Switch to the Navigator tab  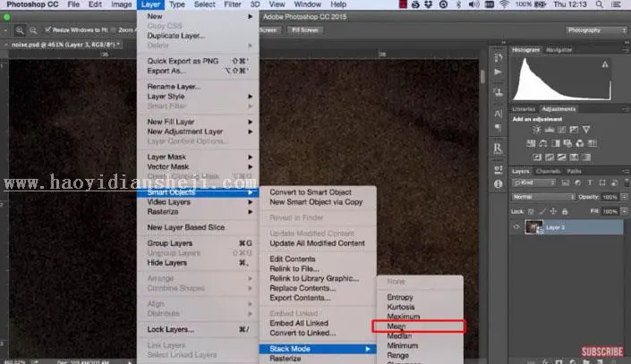[x=559, y=50]
